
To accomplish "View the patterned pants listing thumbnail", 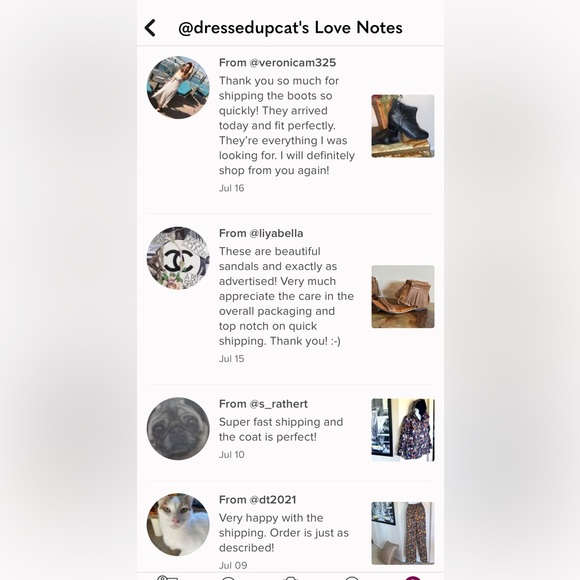I will coord(403,533).
